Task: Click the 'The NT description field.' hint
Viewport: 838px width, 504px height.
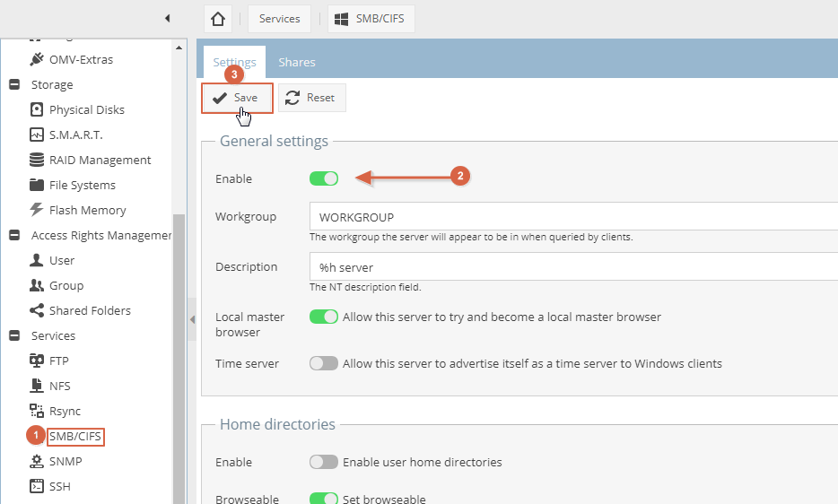Action: coord(365,287)
